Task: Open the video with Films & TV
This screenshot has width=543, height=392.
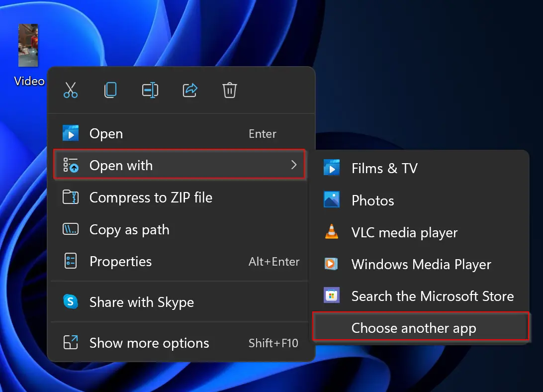Action: [421, 169]
